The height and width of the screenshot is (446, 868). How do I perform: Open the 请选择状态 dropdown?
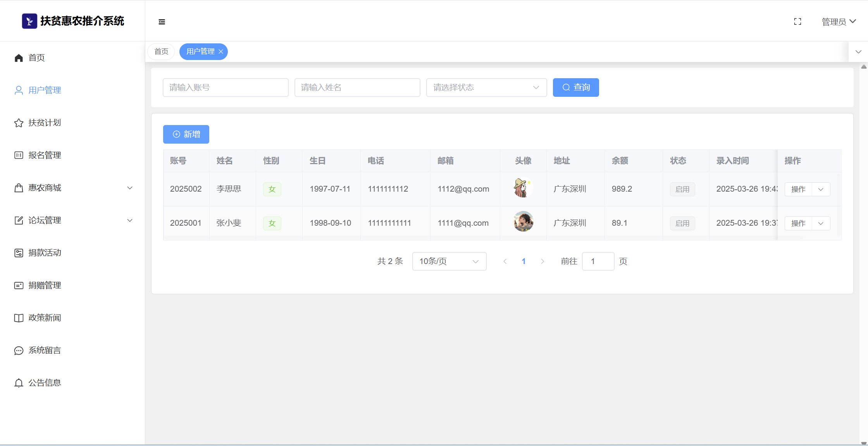point(486,87)
